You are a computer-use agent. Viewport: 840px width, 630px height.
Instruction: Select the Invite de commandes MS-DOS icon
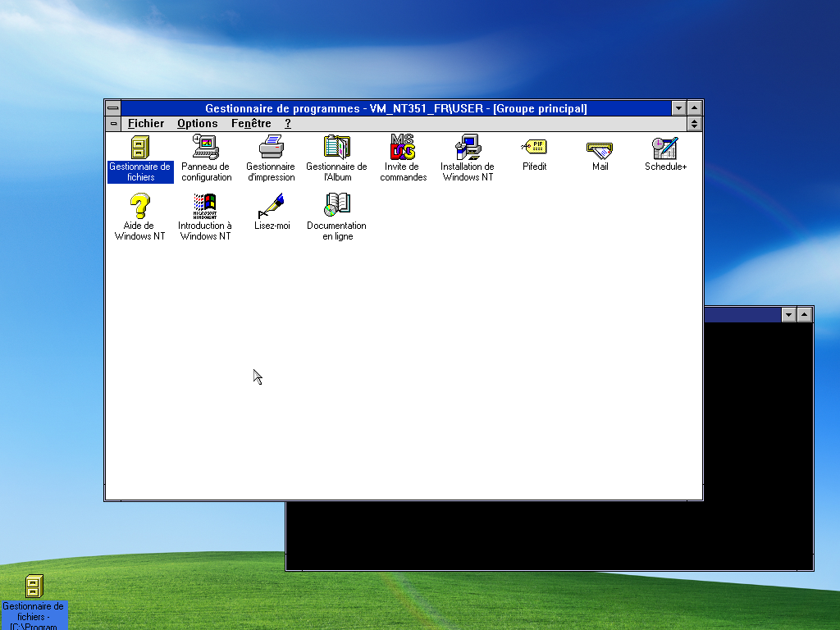pyautogui.click(x=403, y=148)
